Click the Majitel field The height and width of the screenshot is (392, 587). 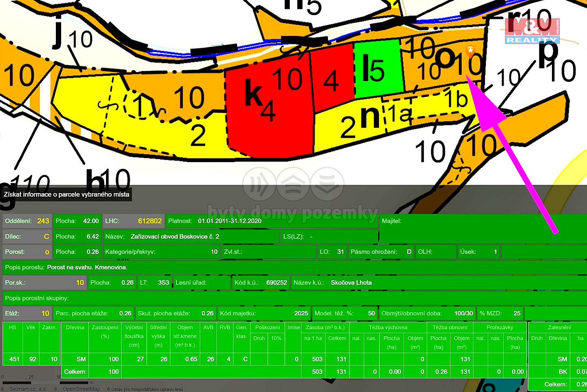point(483,229)
